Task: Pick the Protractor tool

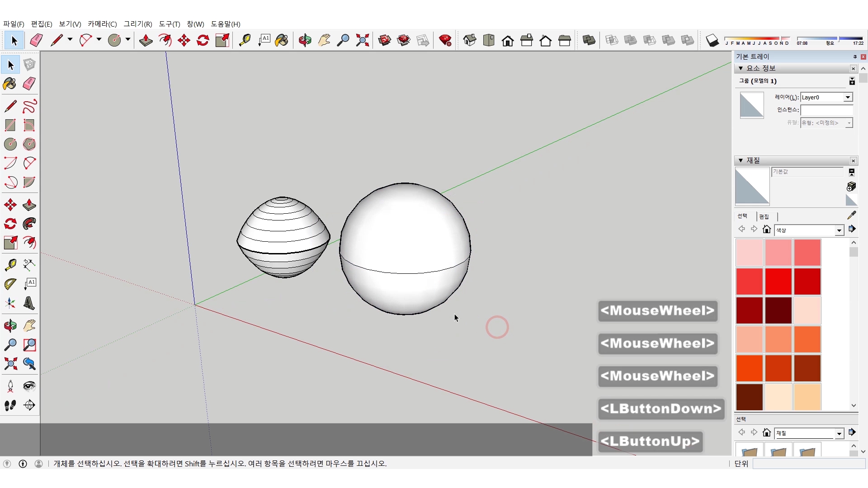Action: pos(10,284)
